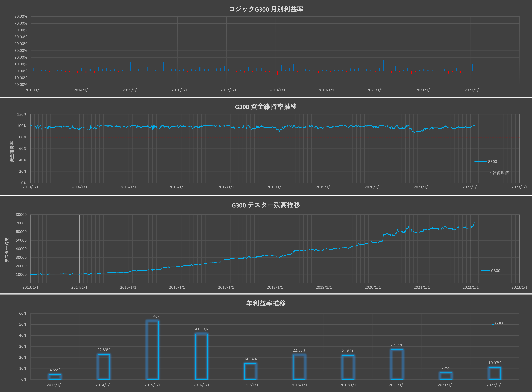Click the G300 資金維持率推移 chart title
This screenshot has height=392, width=532.
click(x=266, y=107)
